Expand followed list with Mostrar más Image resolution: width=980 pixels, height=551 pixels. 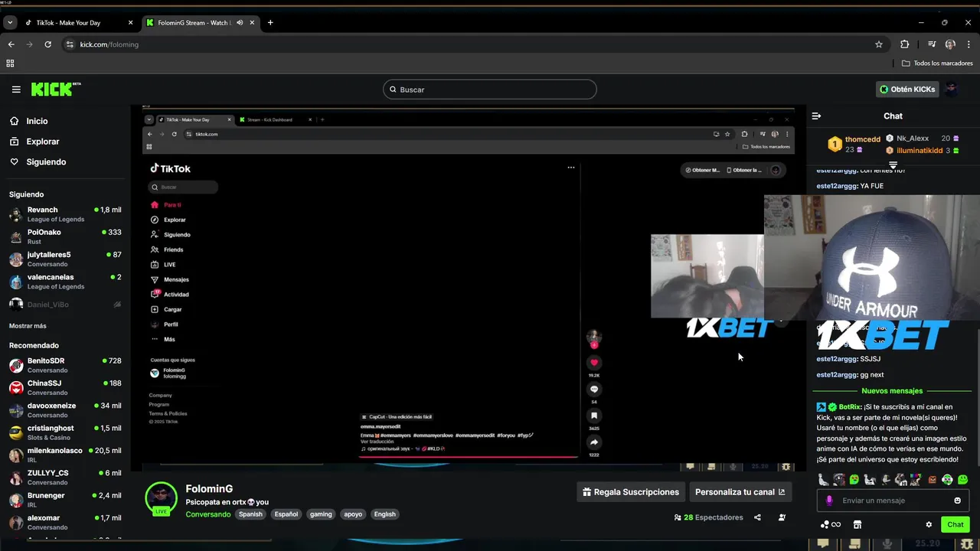pyautogui.click(x=28, y=326)
